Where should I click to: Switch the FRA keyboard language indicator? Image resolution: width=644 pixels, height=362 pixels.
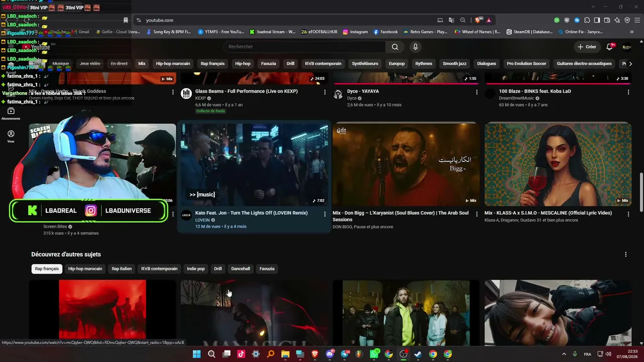click(588, 354)
